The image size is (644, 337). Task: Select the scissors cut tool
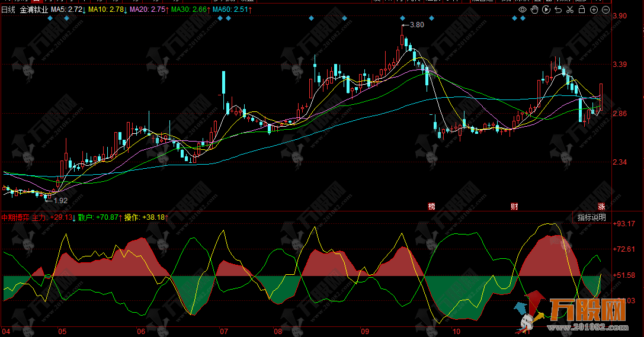coord(569,10)
